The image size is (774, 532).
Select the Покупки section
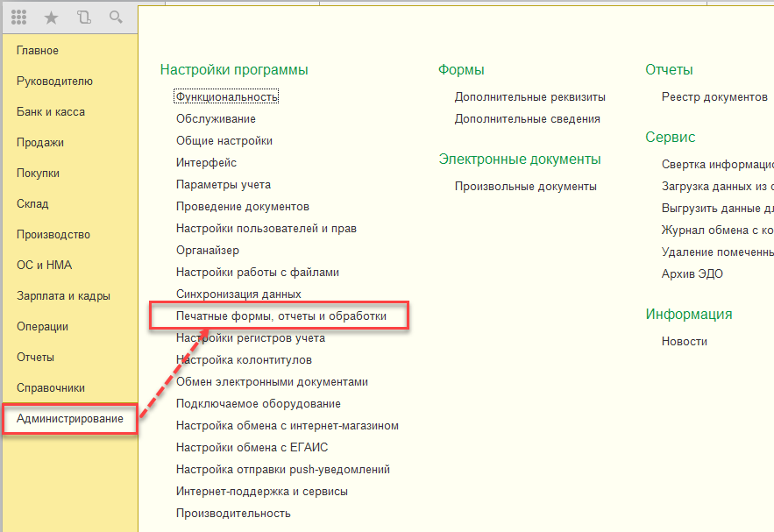pyautogui.click(x=38, y=174)
